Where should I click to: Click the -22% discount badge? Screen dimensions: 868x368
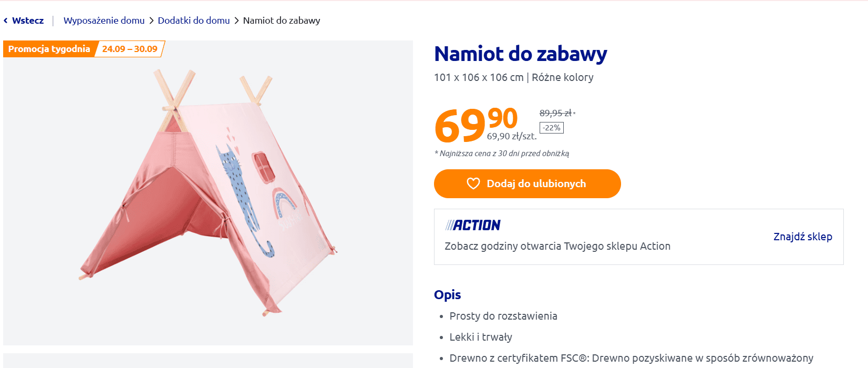[552, 128]
